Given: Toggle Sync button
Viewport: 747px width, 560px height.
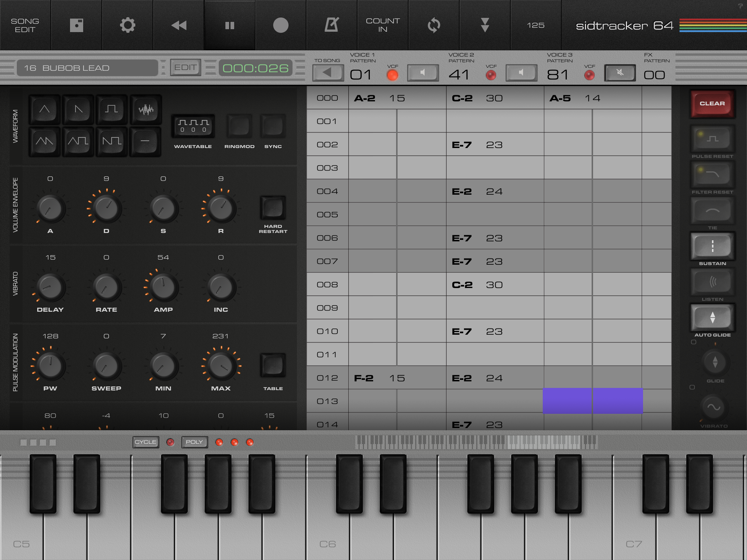Looking at the screenshot, I should [273, 126].
